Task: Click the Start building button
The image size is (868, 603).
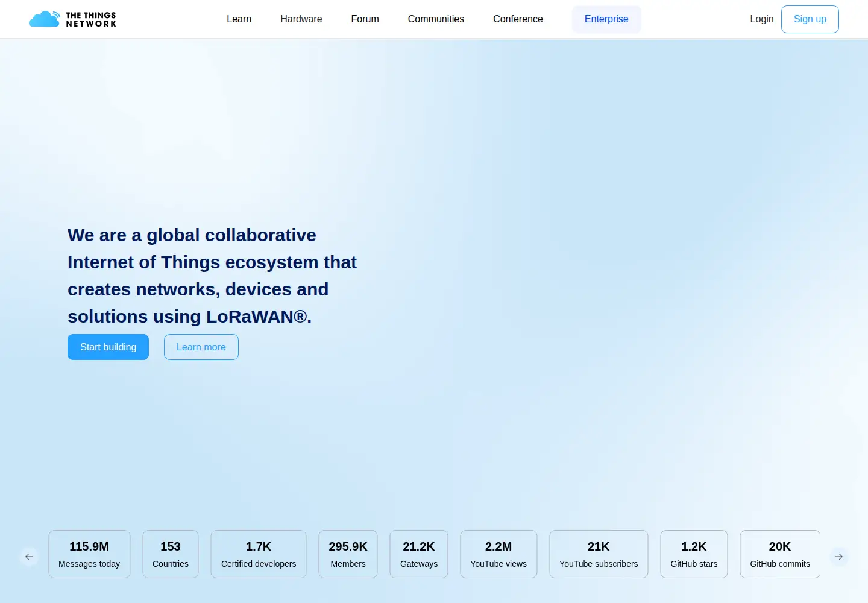Action: point(108,347)
